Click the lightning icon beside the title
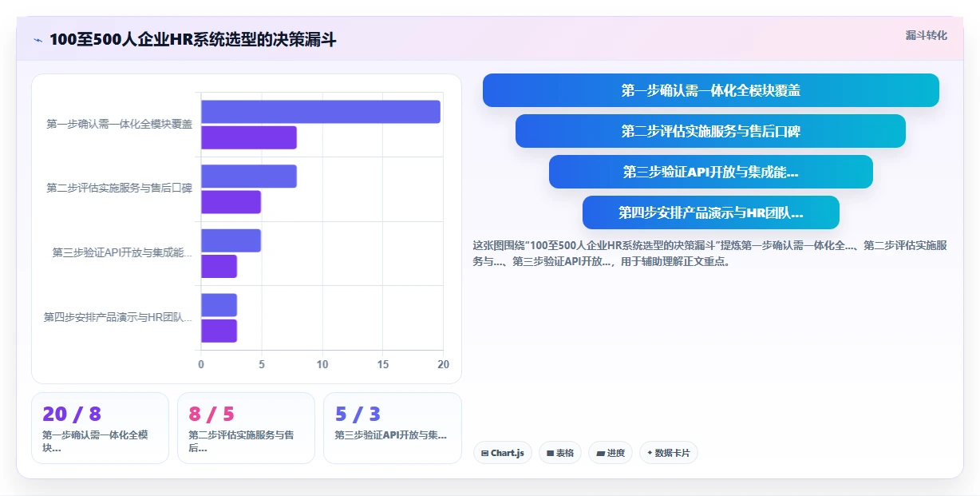Image resolution: width=980 pixels, height=496 pixels. click(38, 39)
